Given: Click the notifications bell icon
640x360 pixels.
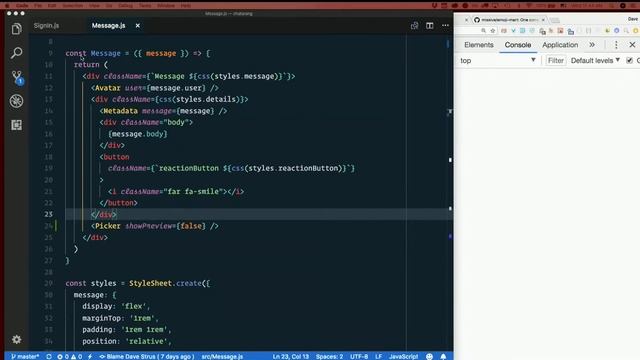Looking at the screenshot, I should pyautogui.click(x=443, y=356).
